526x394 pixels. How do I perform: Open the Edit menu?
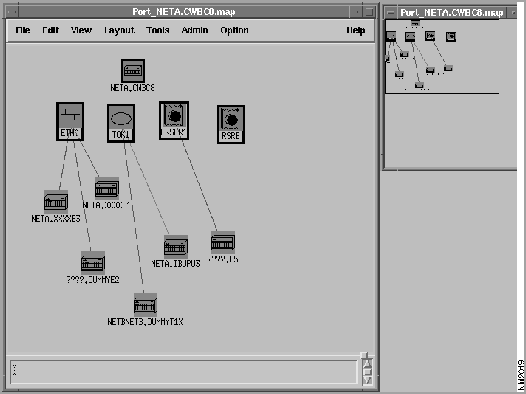(50, 30)
